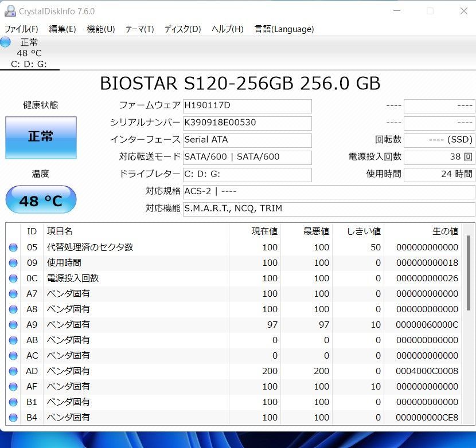This screenshot has width=476, height=448.
Task: Click the CrystalDiskInfo app icon in title bar
Action: point(10,11)
